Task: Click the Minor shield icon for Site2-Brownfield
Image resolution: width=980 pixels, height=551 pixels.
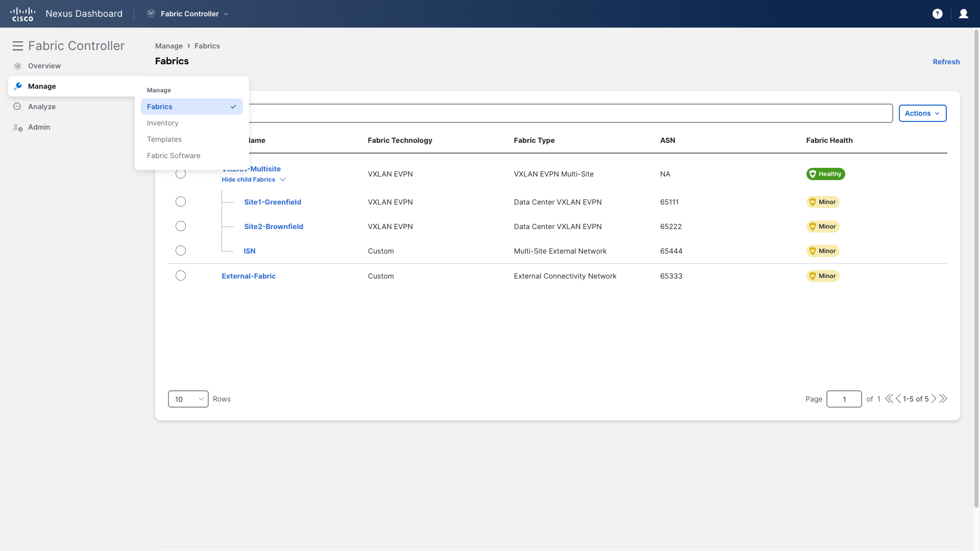Action: 813,227
